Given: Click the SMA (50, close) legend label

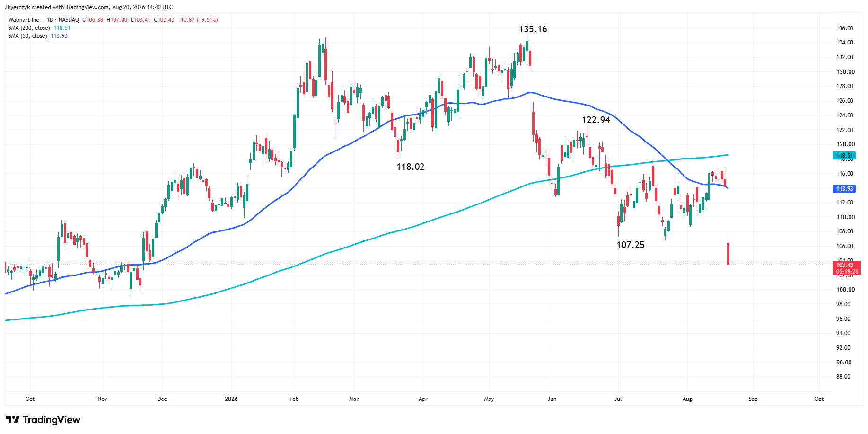Looking at the screenshot, I should 27,36.
